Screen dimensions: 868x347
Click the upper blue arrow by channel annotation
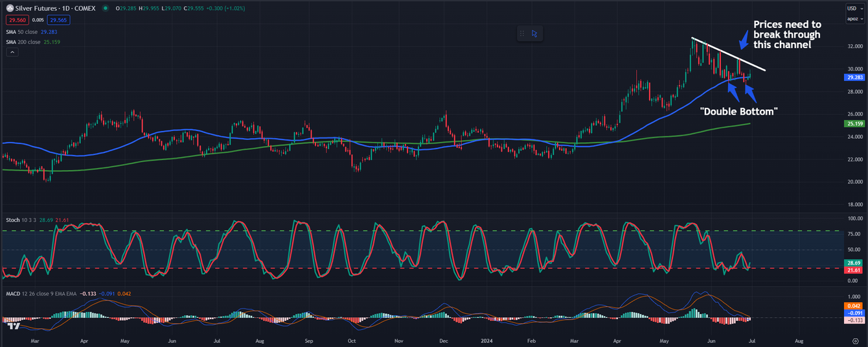pos(745,40)
